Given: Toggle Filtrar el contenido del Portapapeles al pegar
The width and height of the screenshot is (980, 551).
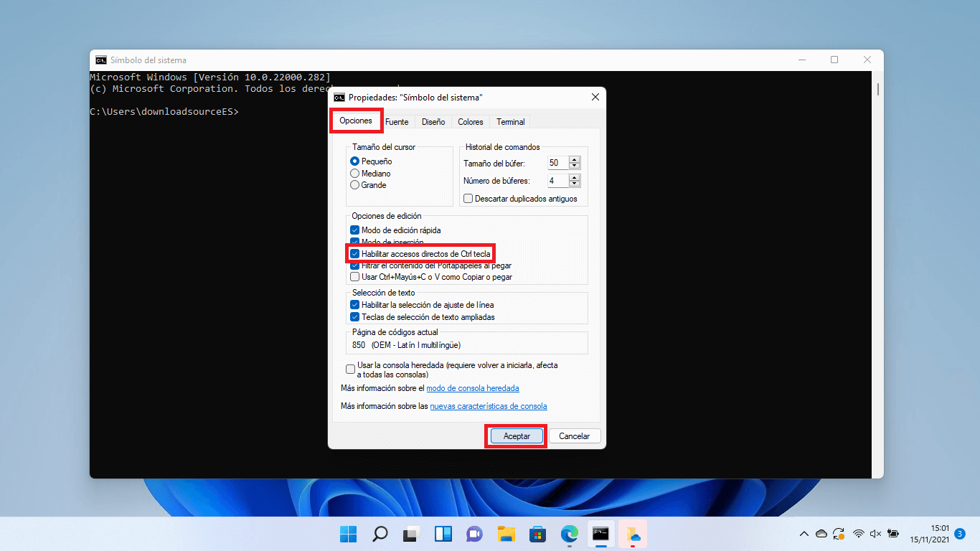Looking at the screenshot, I should coord(354,265).
